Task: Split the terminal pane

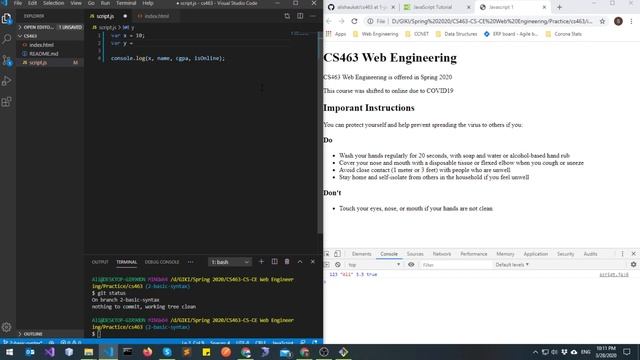Action: tap(274, 262)
